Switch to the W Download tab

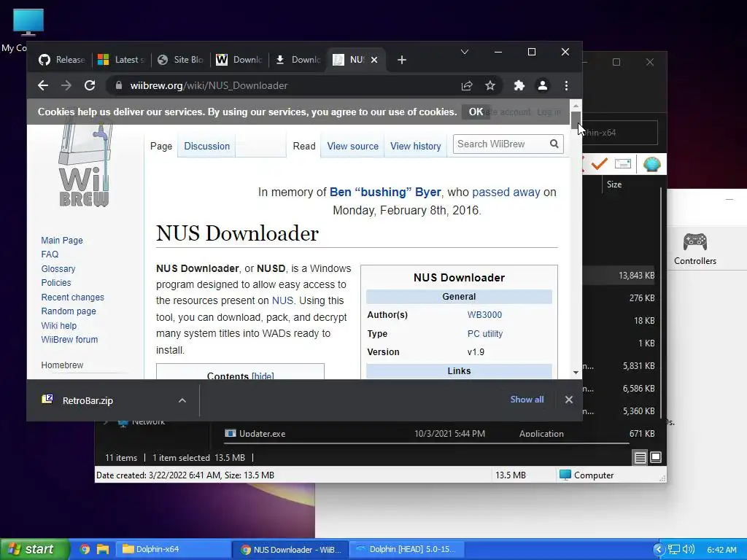239,60
